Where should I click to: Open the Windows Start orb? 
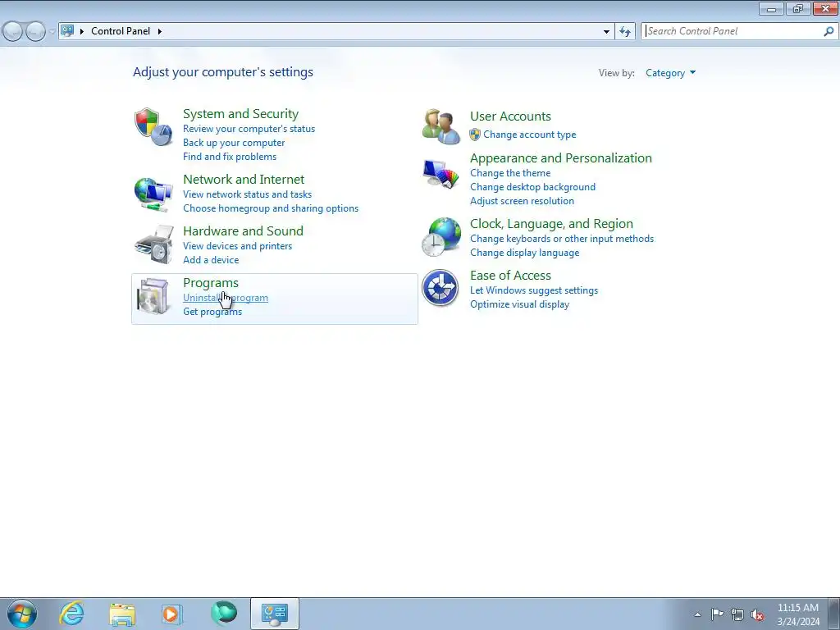pos(22,614)
